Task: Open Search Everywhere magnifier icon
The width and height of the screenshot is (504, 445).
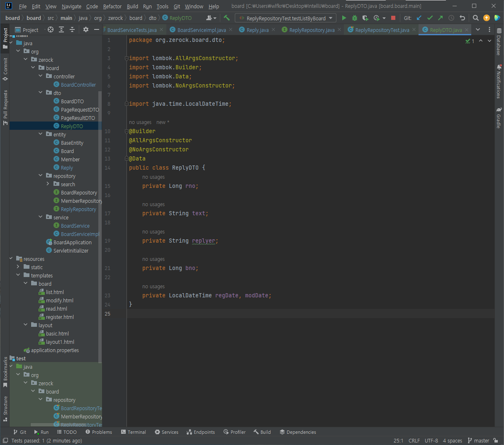Action: [x=476, y=18]
